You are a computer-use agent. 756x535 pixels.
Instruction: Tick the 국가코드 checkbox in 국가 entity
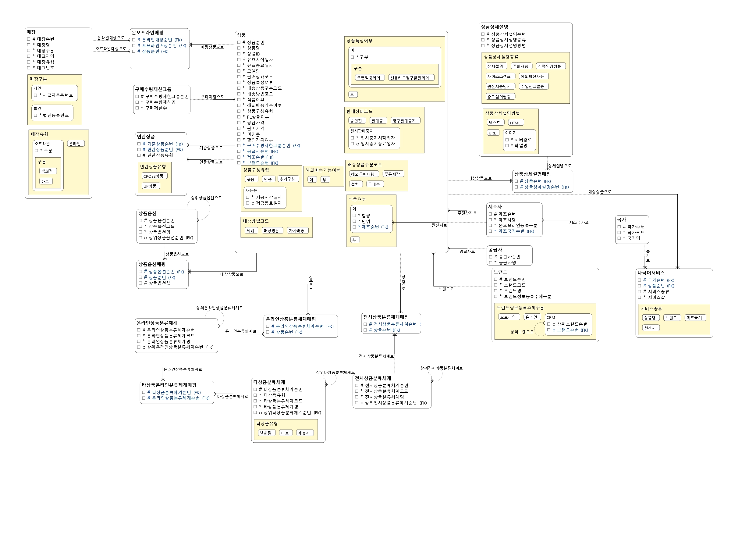click(x=619, y=233)
